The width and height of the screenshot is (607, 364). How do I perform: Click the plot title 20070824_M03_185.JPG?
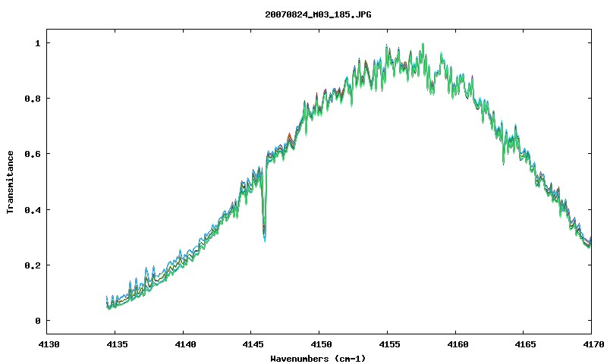click(x=318, y=14)
